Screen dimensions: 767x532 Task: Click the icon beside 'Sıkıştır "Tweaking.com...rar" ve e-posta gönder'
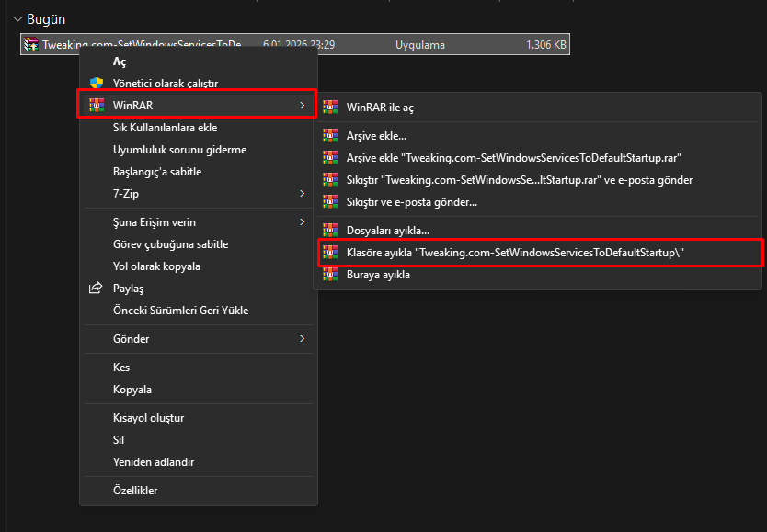point(330,180)
